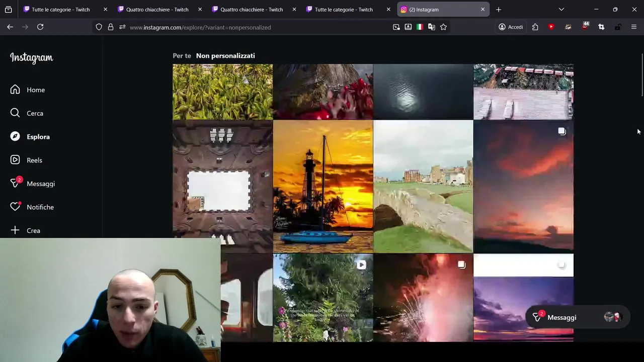Open the lighthouse sunset post
The image size is (644, 362).
[323, 186]
